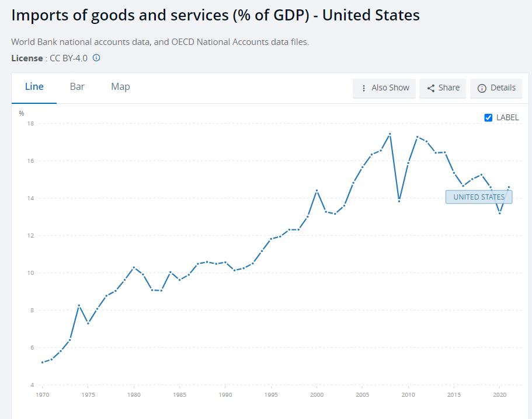Screen dimensions: 532x419
Task: Click the info icon on Details button
Action: [x=482, y=88]
